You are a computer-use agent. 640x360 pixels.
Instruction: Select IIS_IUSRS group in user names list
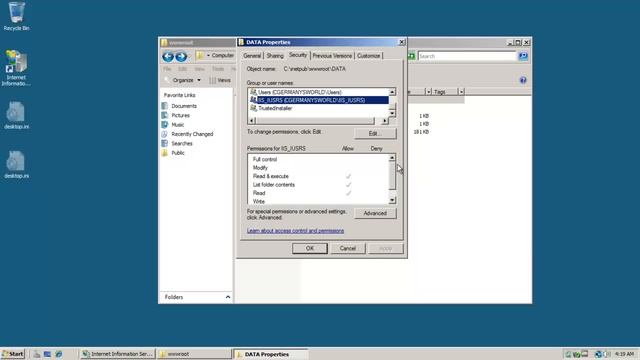pos(318,100)
